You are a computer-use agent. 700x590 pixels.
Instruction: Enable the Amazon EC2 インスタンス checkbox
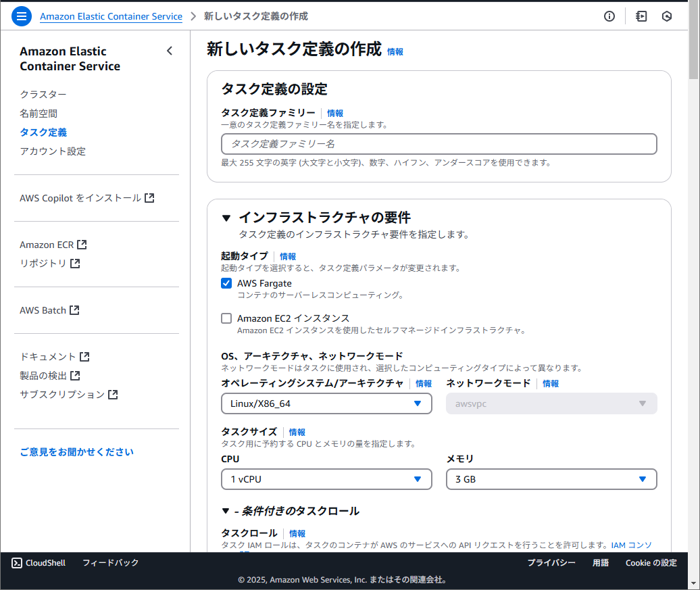point(226,318)
